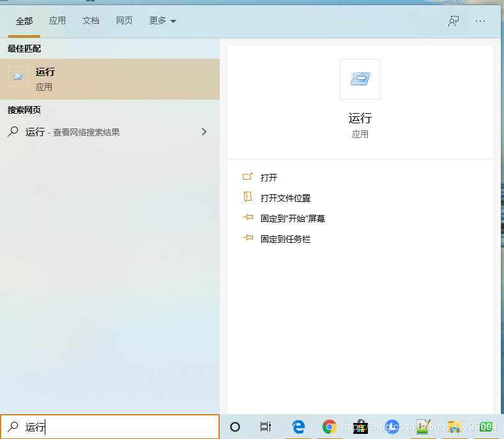504x439 pixels.
Task: Switch to the 应用 filter tab
Action: 57,20
